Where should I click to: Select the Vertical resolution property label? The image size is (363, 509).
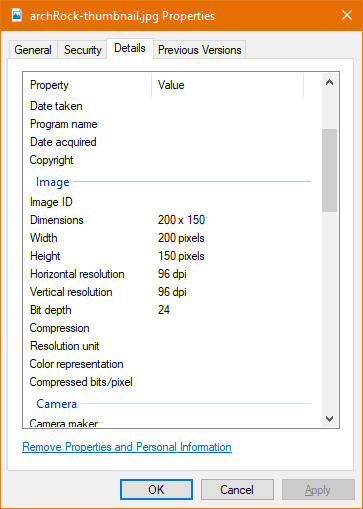71,292
